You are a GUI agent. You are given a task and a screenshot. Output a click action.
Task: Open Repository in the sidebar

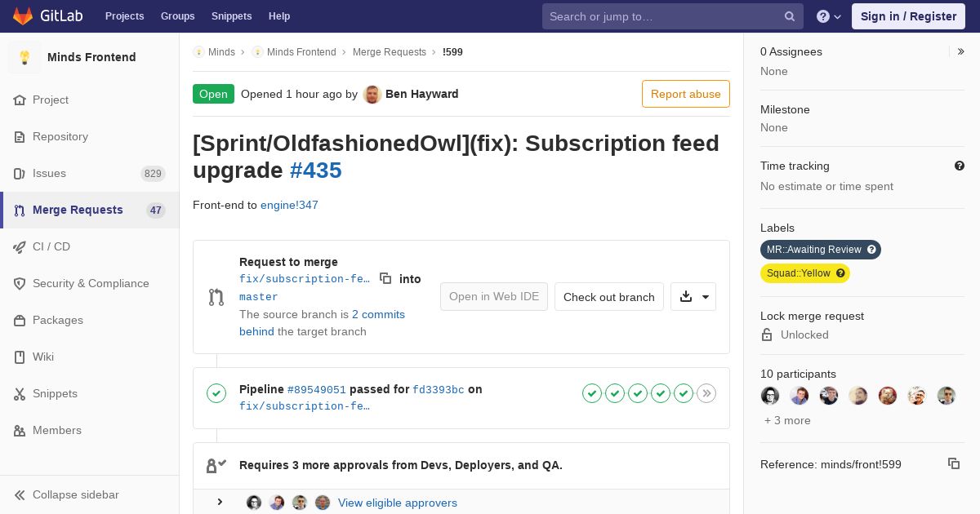click(90, 136)
